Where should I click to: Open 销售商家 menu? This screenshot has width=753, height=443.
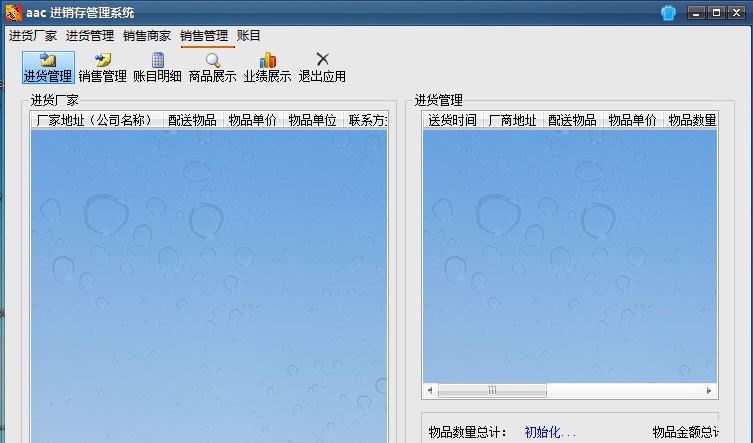(x=147, y=36)
